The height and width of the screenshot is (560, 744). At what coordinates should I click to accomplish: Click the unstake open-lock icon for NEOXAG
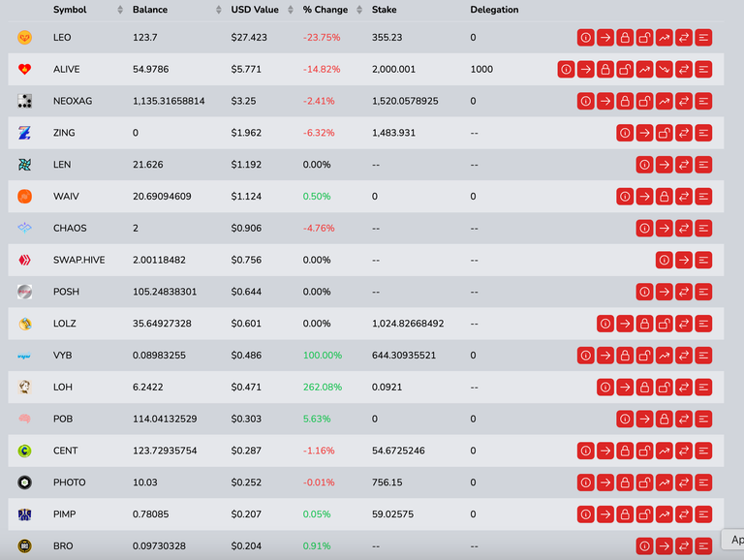(x=644, y=101)
